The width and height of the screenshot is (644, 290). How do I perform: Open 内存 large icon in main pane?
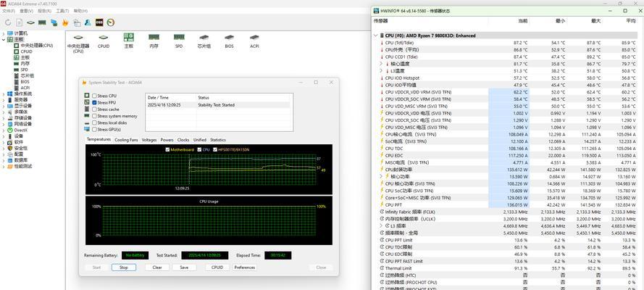154,41
